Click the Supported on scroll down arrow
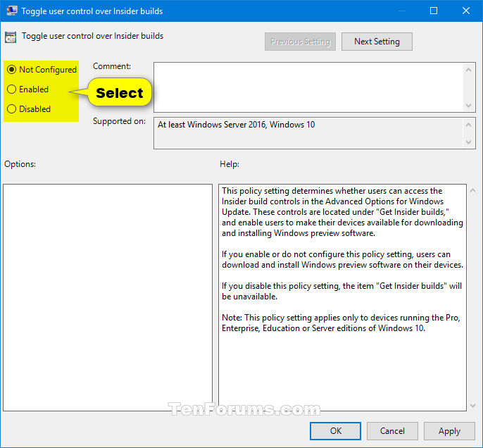483x448 pixels. [468, 142]
